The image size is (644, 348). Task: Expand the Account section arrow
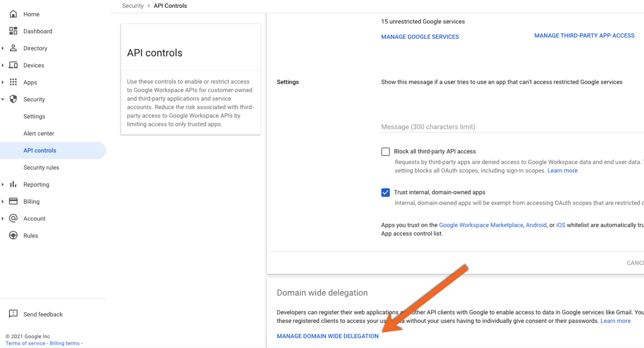[3, 218]
